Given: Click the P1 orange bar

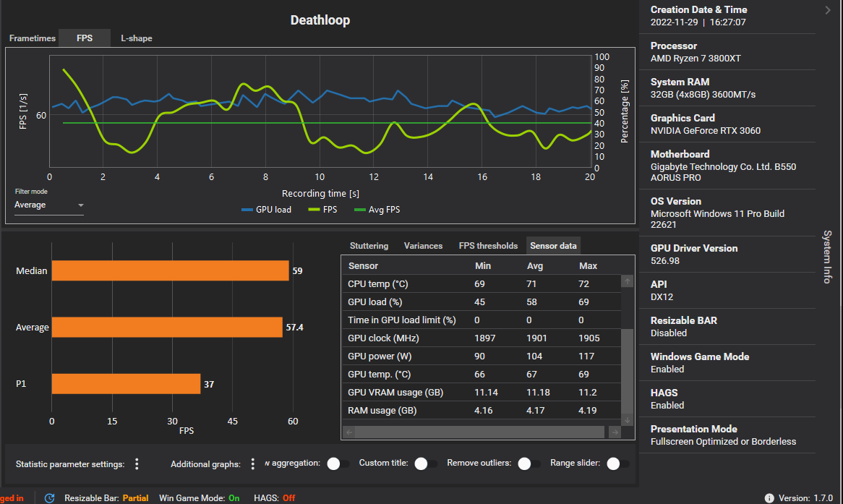Looking at the screenshot, I should [127, 383].
